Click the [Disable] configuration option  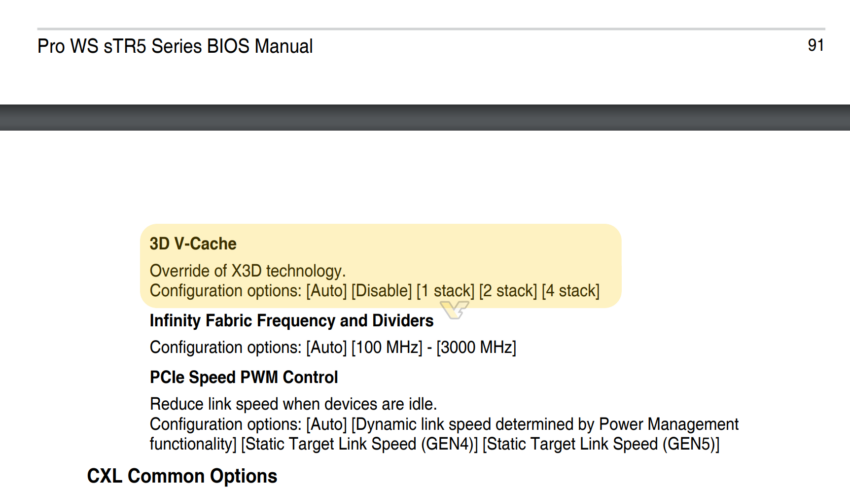(381, 291)
